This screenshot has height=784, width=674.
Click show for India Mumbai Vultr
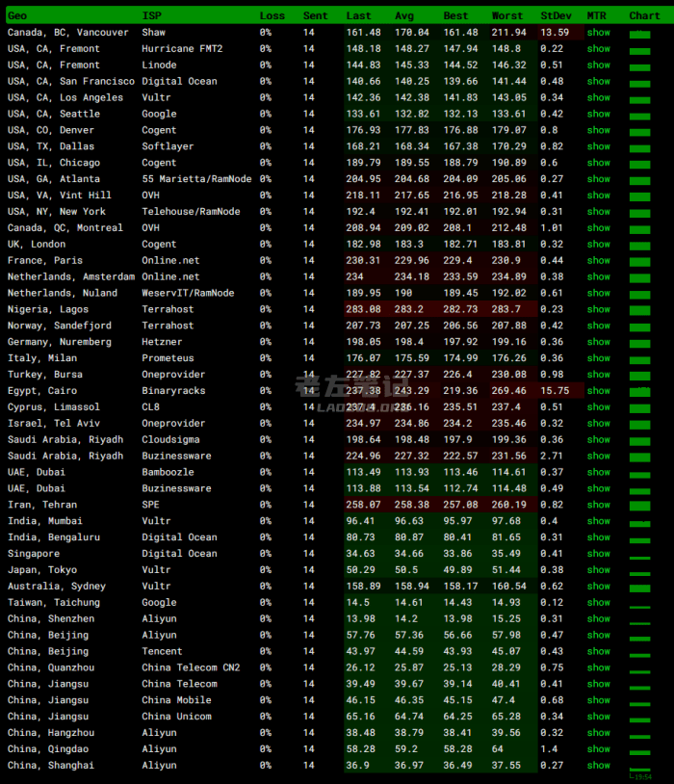tap(599, 521)
